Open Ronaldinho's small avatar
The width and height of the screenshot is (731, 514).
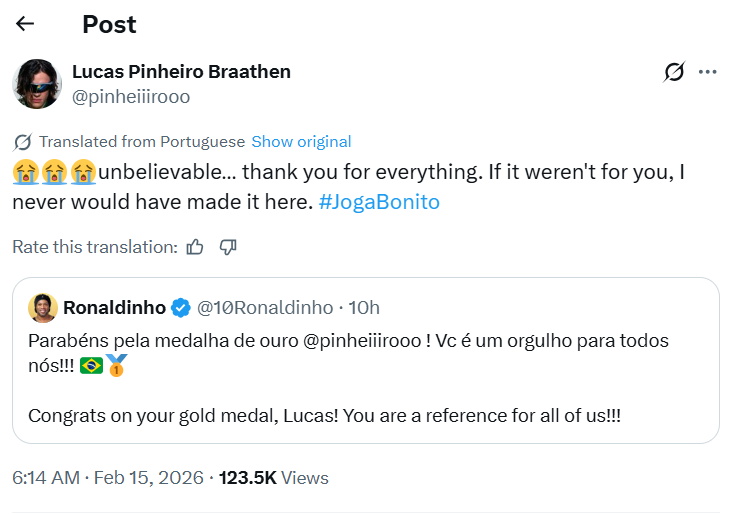click(42, 307)
